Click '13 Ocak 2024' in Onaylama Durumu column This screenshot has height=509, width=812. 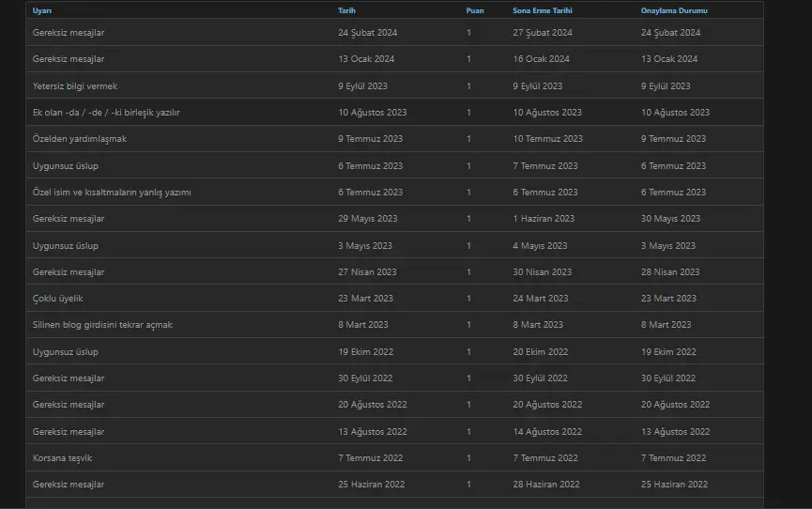pos(669,59)
